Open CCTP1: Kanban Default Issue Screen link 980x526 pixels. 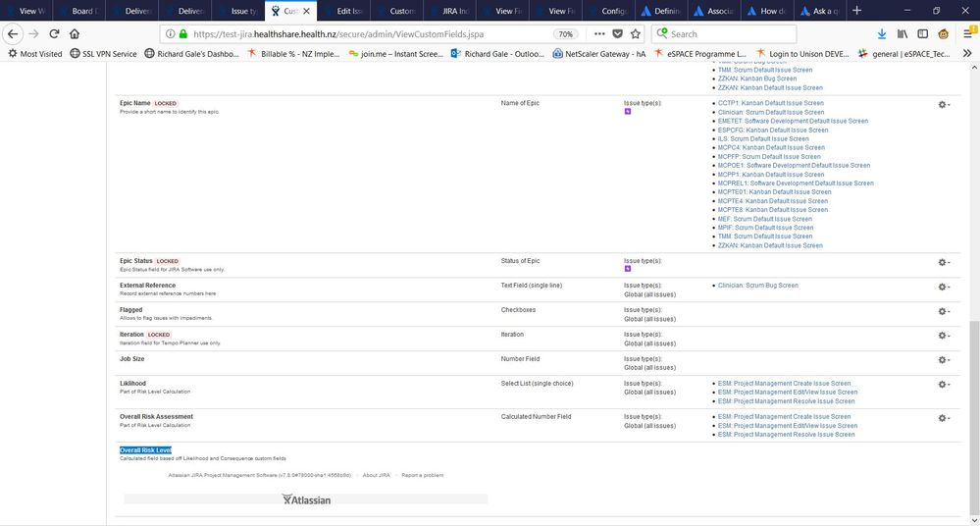point(771,103)
